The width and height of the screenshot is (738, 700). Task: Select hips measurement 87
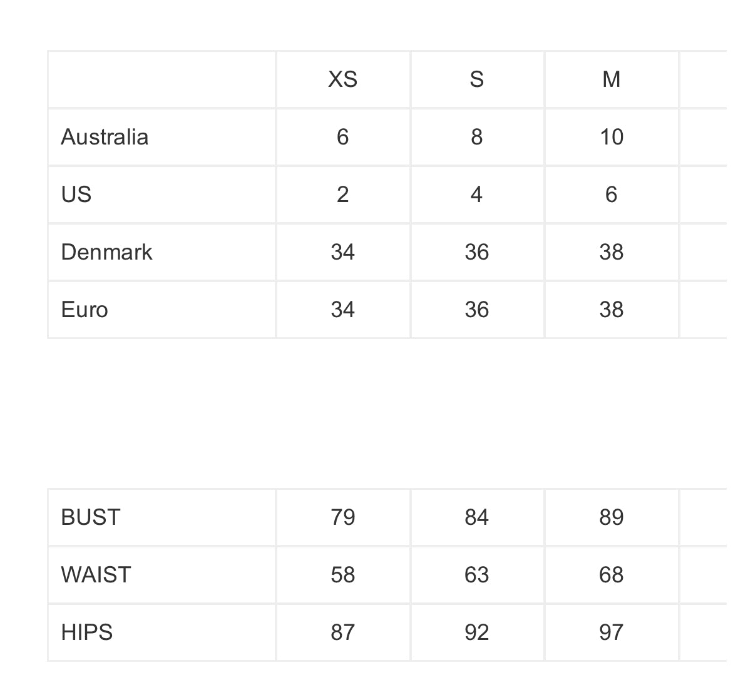pyautogui.click(x=342, y=632)
